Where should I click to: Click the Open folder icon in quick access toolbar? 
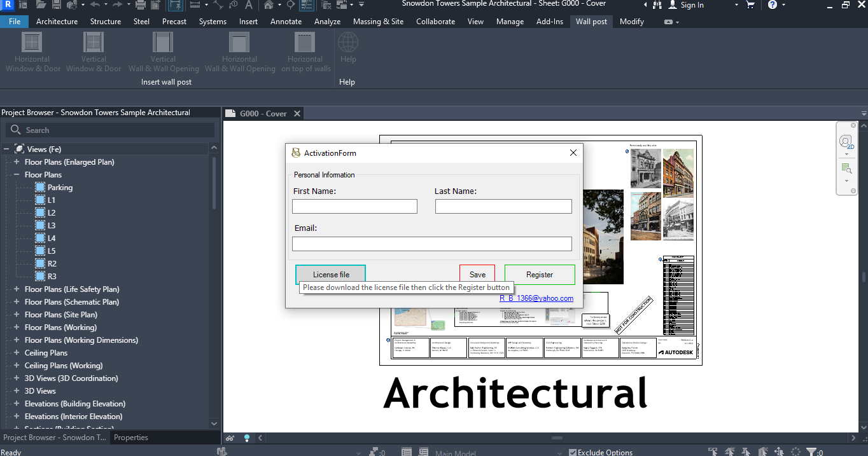41,5
